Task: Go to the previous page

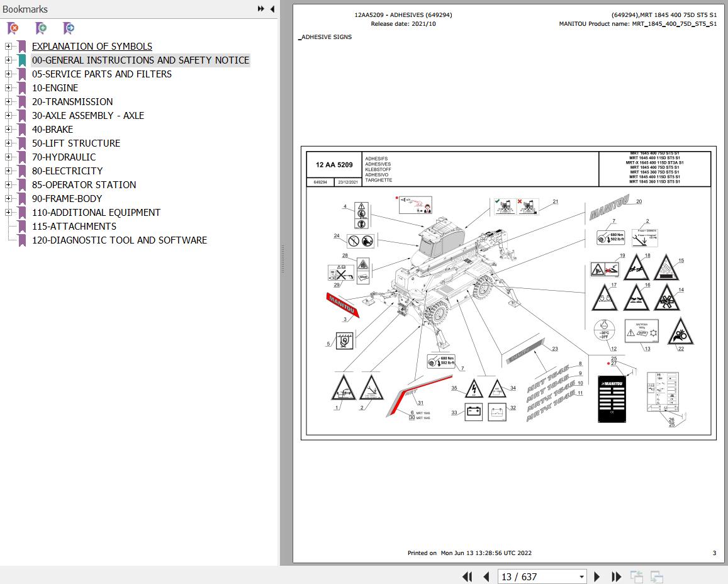Action: 486,576
